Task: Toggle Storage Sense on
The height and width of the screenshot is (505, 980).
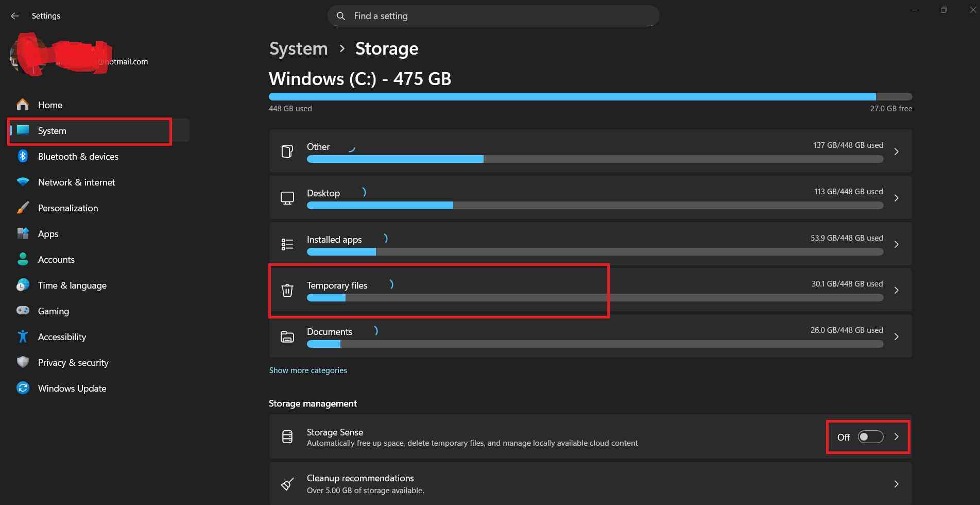Action: (x=869, y=436)
